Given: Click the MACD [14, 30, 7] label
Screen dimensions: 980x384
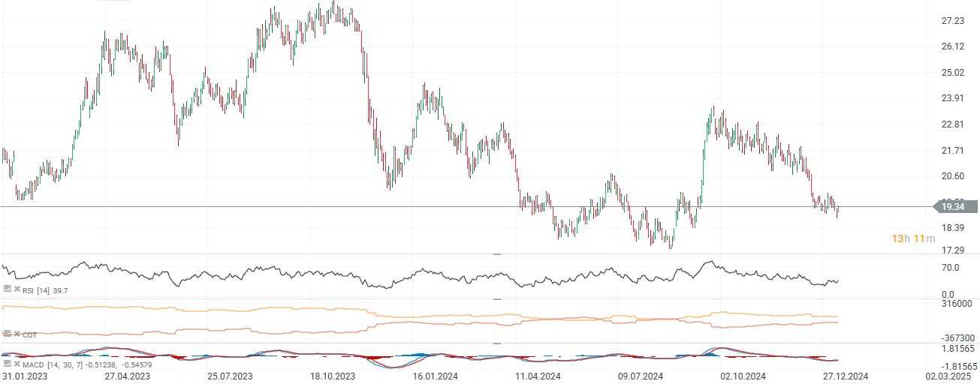Looking at the screenshot, I should click(53, 364).
